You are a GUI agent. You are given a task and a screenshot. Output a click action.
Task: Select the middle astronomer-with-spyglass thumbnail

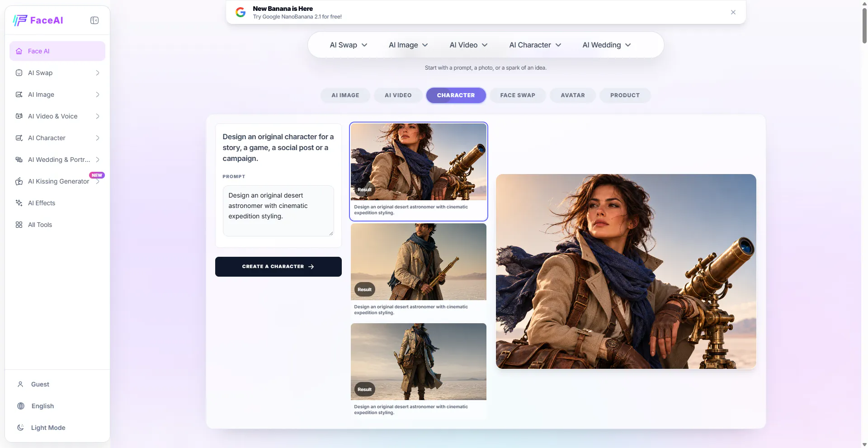(x=419, y=262)
